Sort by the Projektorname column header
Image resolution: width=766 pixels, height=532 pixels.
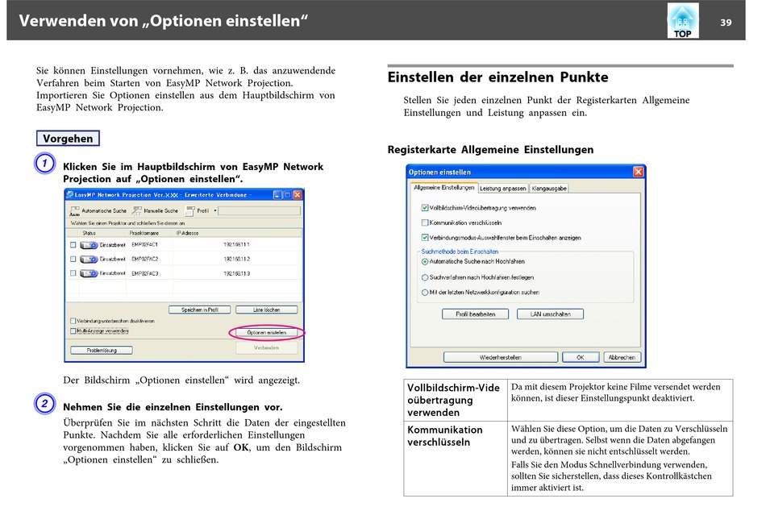coord(144,233)
